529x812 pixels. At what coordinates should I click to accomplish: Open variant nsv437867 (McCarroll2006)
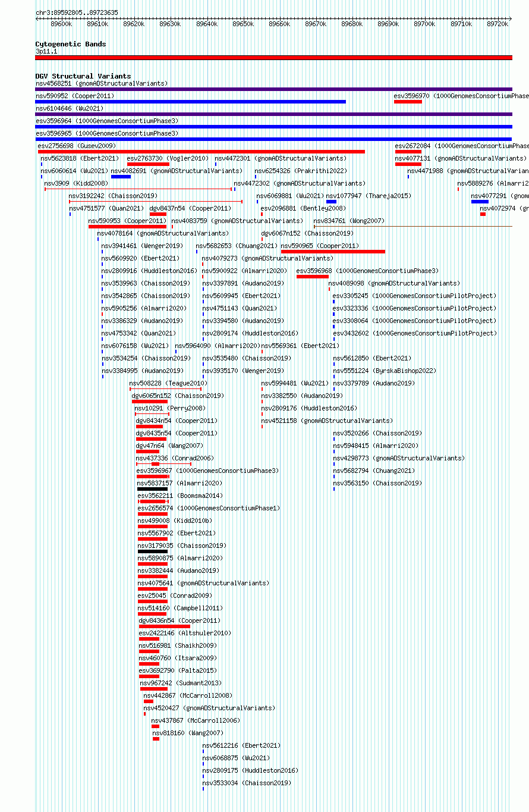point(196,720)
